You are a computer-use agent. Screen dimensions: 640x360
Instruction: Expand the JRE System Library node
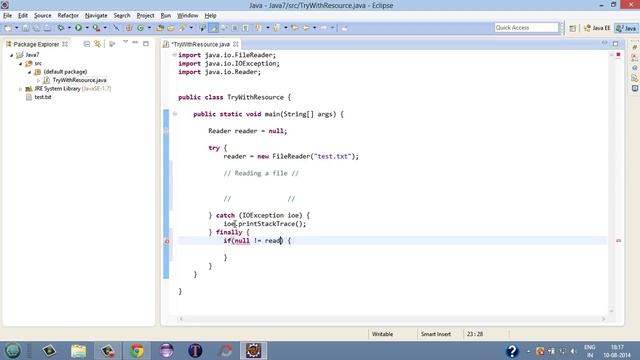(x=20, y=89)
